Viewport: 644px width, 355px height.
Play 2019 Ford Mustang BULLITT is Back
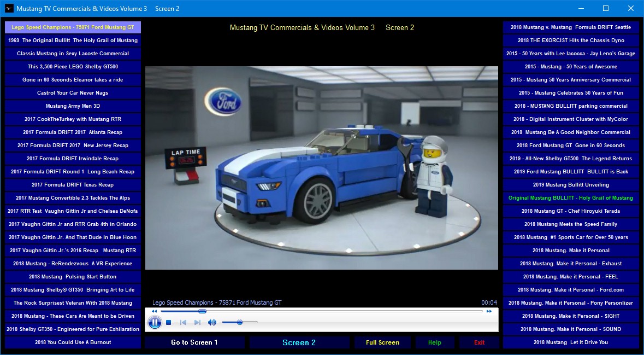(571, 172)
